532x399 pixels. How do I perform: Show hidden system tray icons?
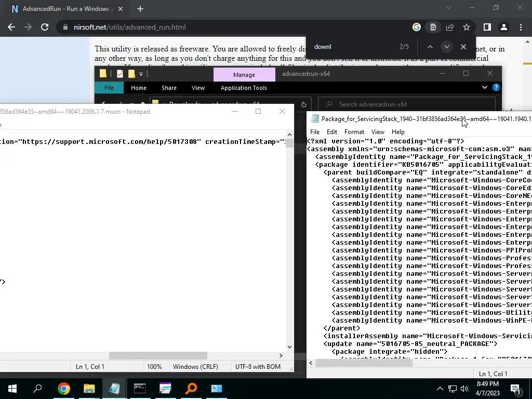(440, 389)
